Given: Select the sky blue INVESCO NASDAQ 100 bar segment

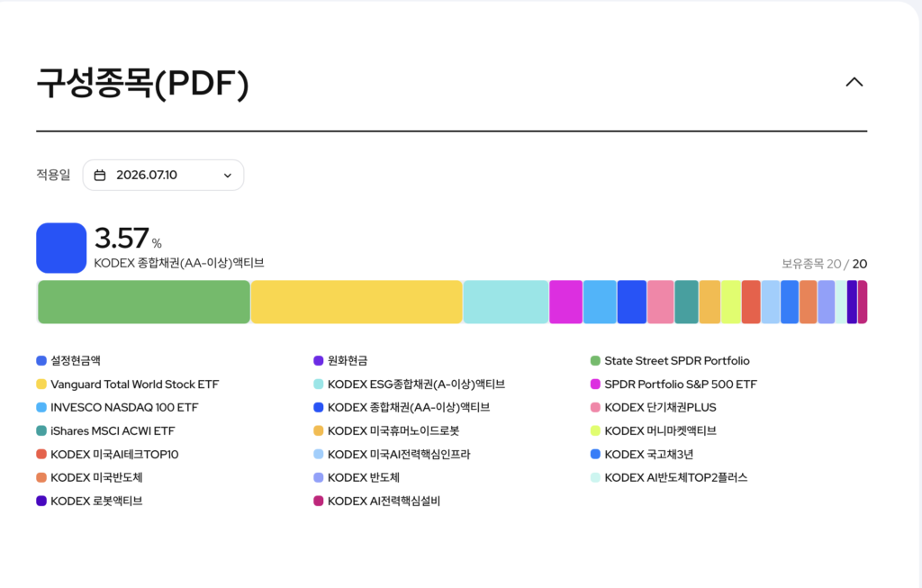Looking at the screenshot, I should [x=600, y=303].
